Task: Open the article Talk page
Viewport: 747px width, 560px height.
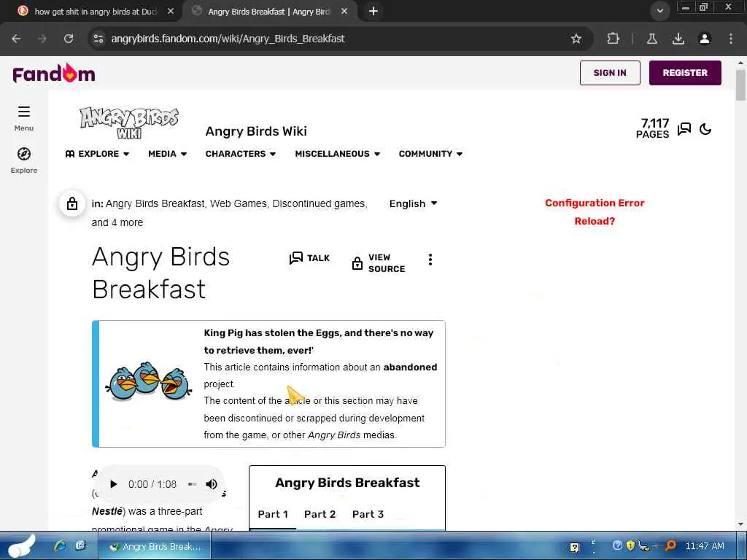Action: [x=309, y=258]
